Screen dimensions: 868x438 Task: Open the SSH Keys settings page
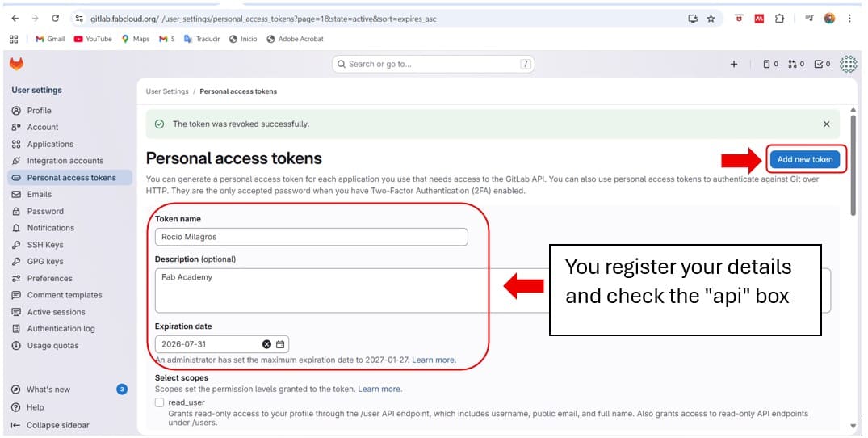(x=44, y=245)
